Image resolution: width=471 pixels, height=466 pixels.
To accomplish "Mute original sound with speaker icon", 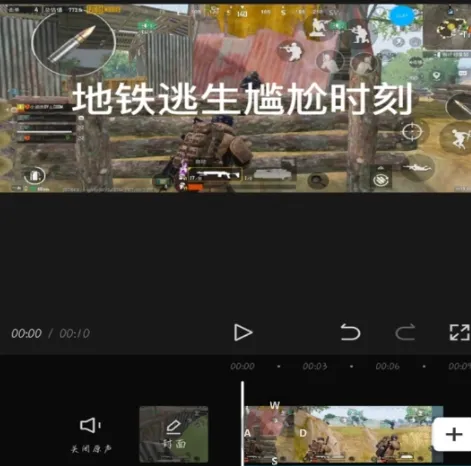I will click(90, 425).
